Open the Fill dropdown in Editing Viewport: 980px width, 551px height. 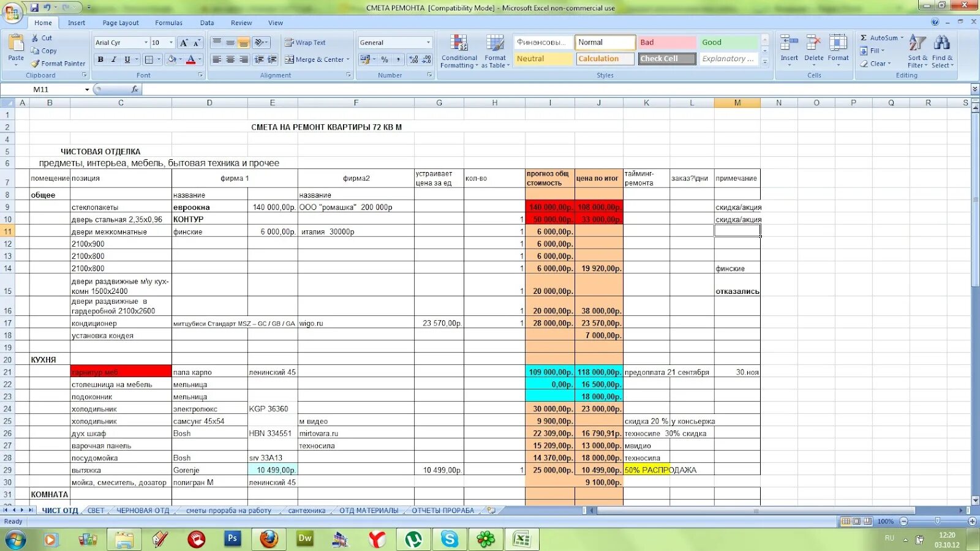tap(872, 51)
